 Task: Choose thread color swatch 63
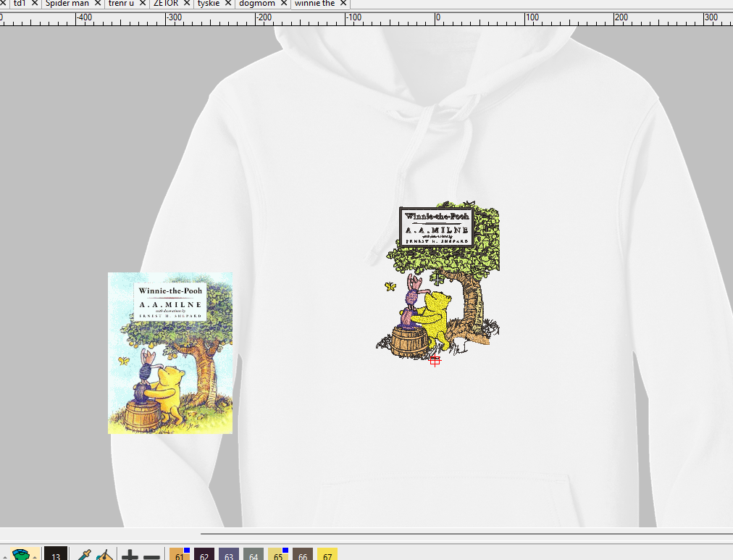click(229, 554)
